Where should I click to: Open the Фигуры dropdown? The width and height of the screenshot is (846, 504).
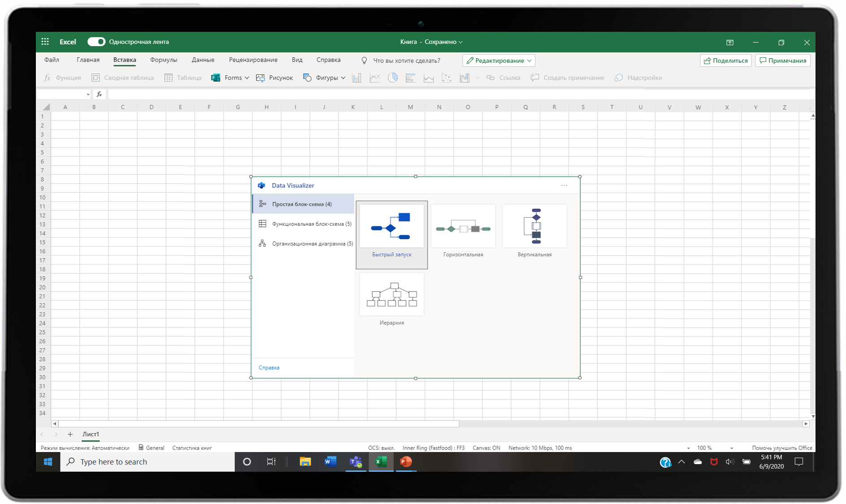tap(324, 77)
